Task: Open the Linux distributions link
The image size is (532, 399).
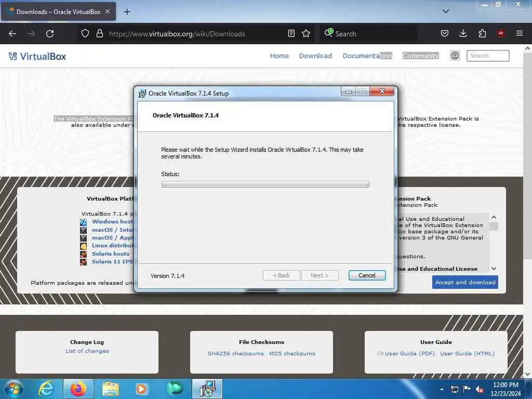Action: coord(112,246)
